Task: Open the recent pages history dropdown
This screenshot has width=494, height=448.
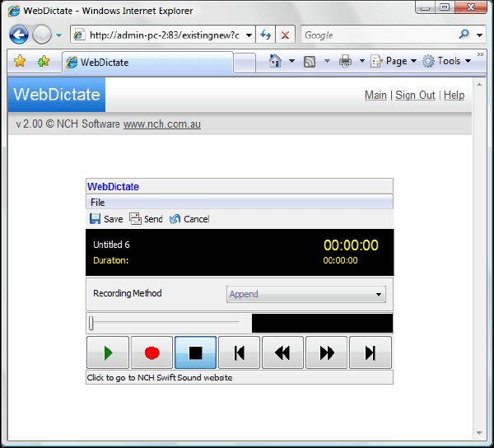Action: 59,35
